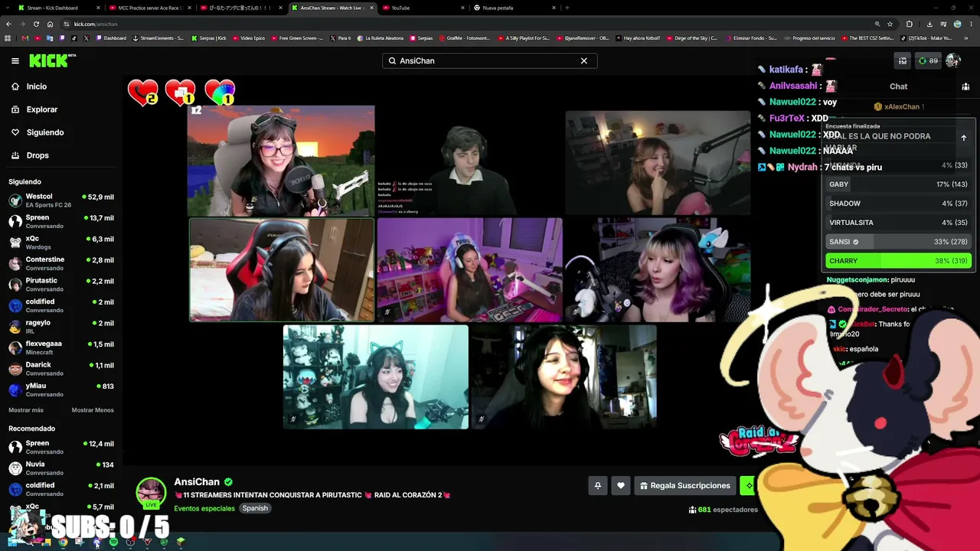Open flexvegaaa's Minecraft stream

[61, 347]
